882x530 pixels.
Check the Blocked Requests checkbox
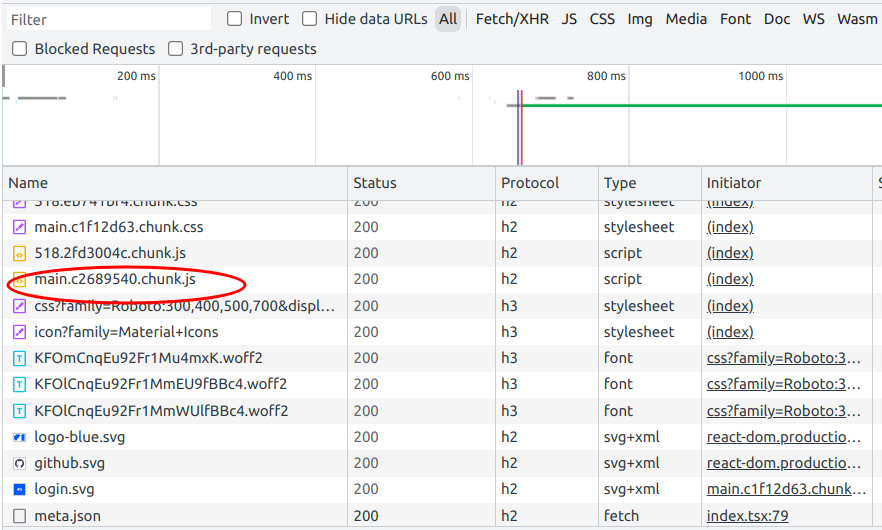20,49
